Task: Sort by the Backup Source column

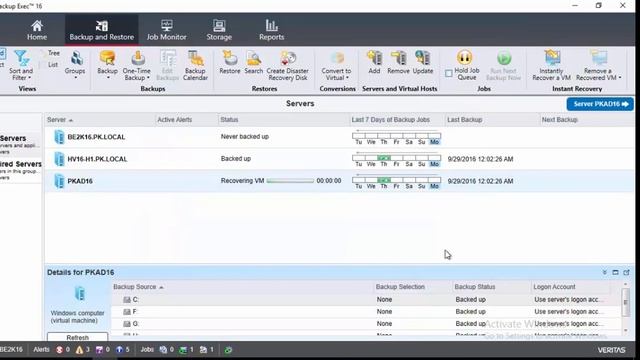Action: pos(242,287)
